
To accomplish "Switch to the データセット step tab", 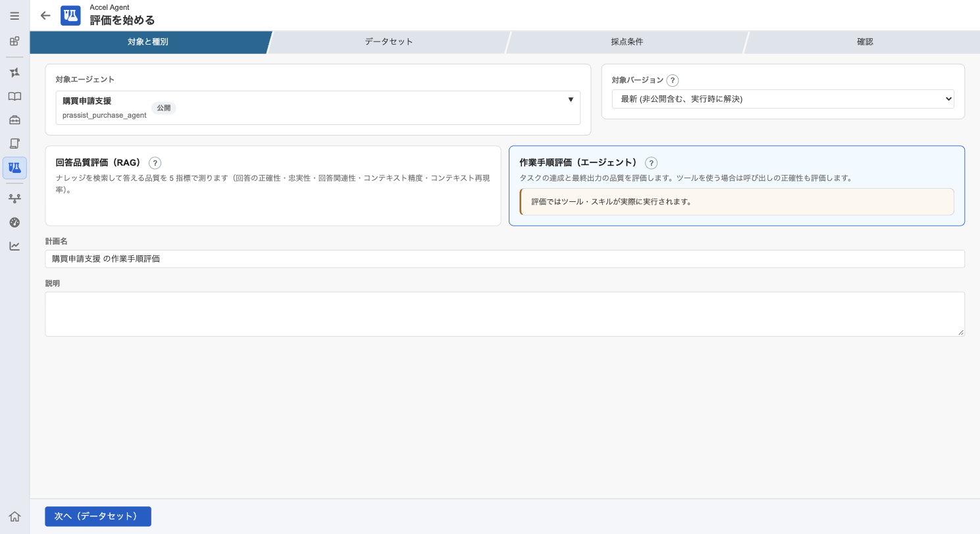I will [389, 41].
